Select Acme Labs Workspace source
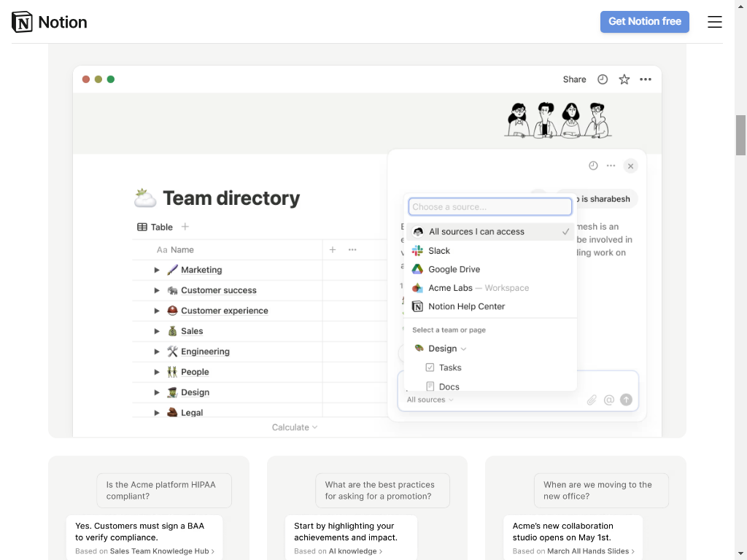 [x=490, y=287]
